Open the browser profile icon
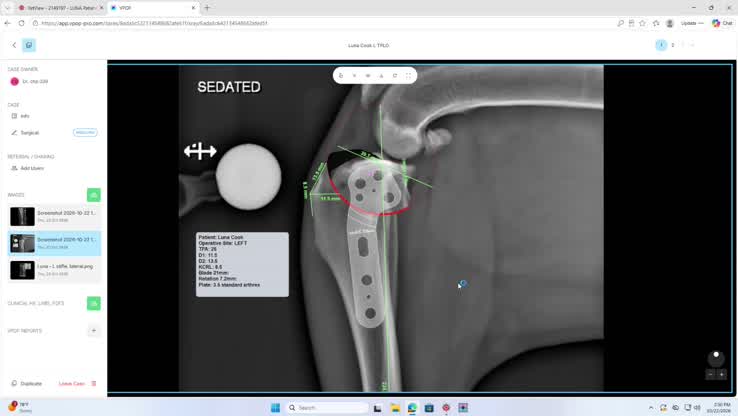The image size is (738, 416). (x=670, y=23)
